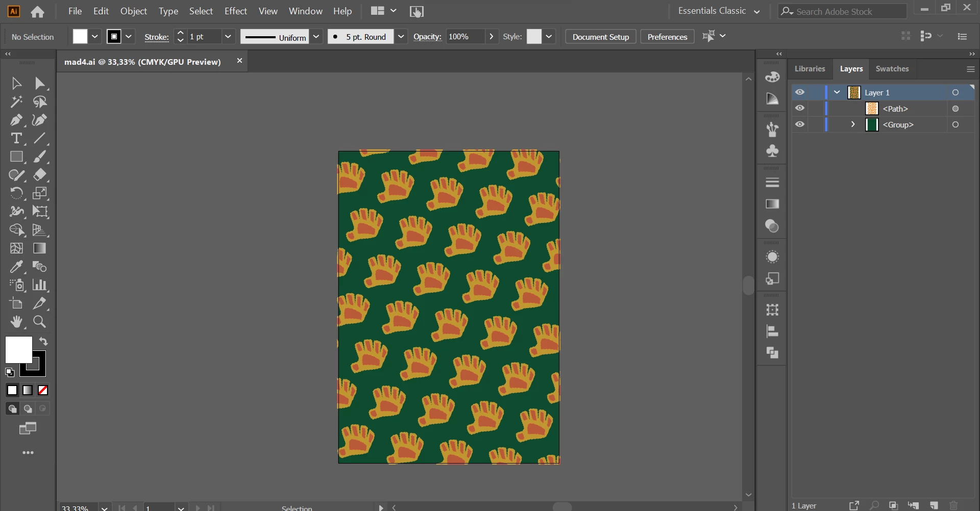Enable Draw Behind mode

[28, 409]
